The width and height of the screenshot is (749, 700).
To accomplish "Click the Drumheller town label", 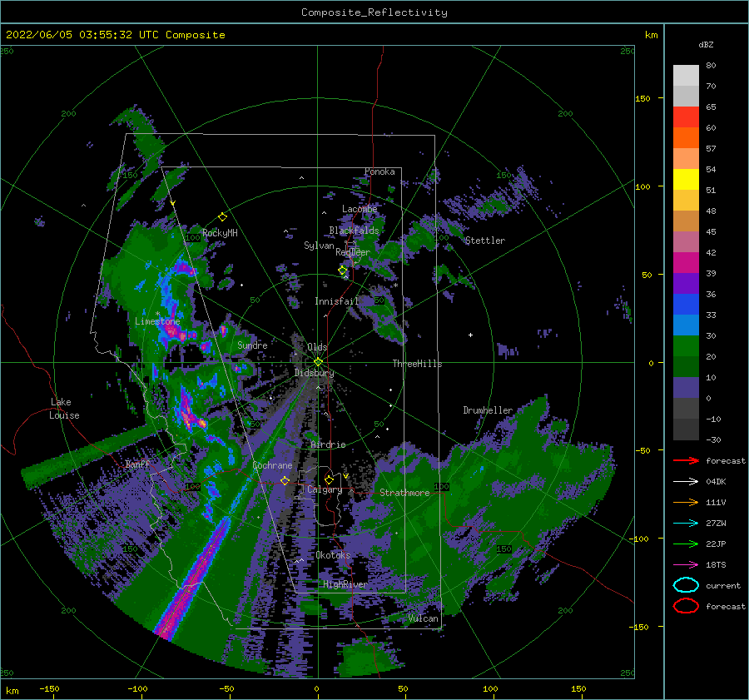I will tap(488, 410).
